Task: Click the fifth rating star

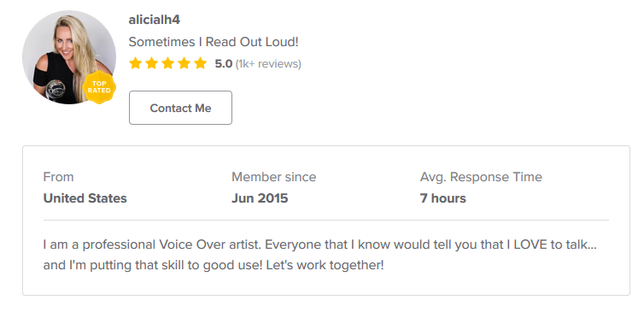Action: (200, 63)
